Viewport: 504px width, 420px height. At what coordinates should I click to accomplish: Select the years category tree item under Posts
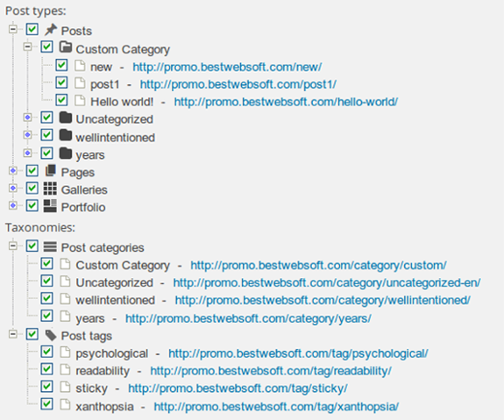[x=90, y=155]
